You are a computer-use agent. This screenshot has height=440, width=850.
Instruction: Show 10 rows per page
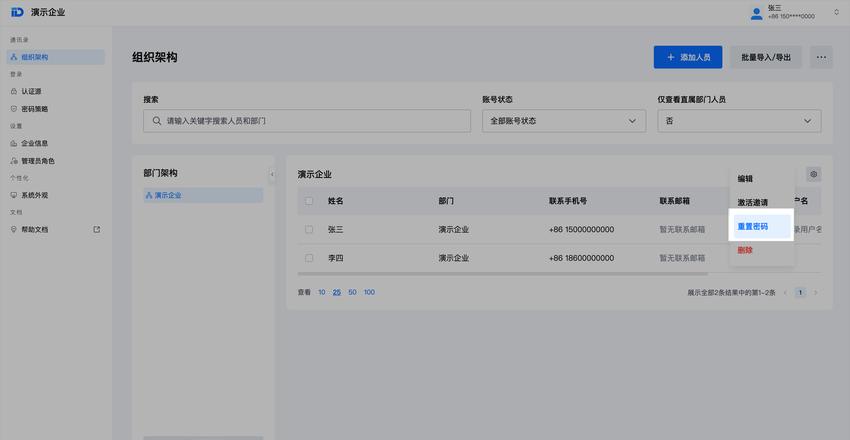coord(321,292)
